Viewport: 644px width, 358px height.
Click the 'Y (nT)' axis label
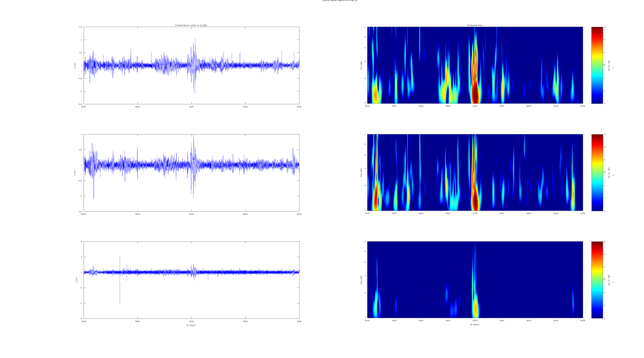pos(75,173)
